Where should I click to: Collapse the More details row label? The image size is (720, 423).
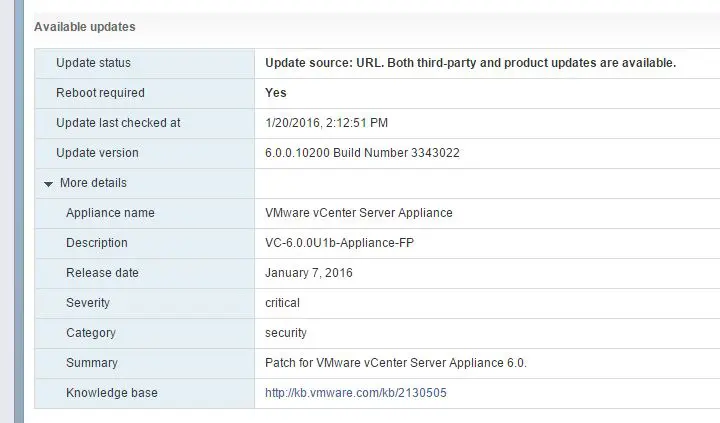pos(93,183)
